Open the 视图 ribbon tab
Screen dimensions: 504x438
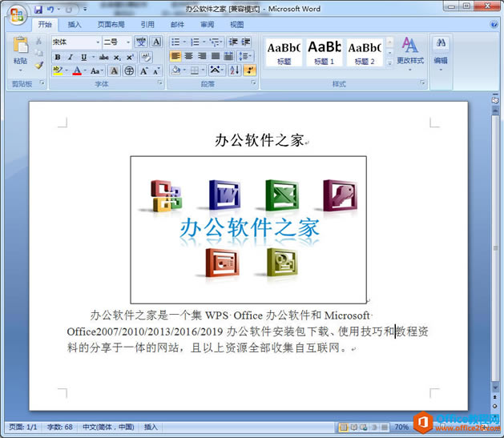237,24
